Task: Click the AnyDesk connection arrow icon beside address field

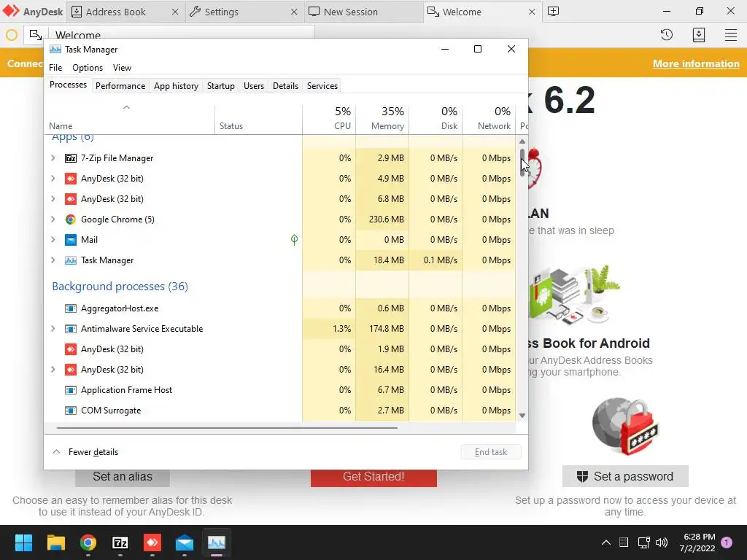Action: [36, 35]
